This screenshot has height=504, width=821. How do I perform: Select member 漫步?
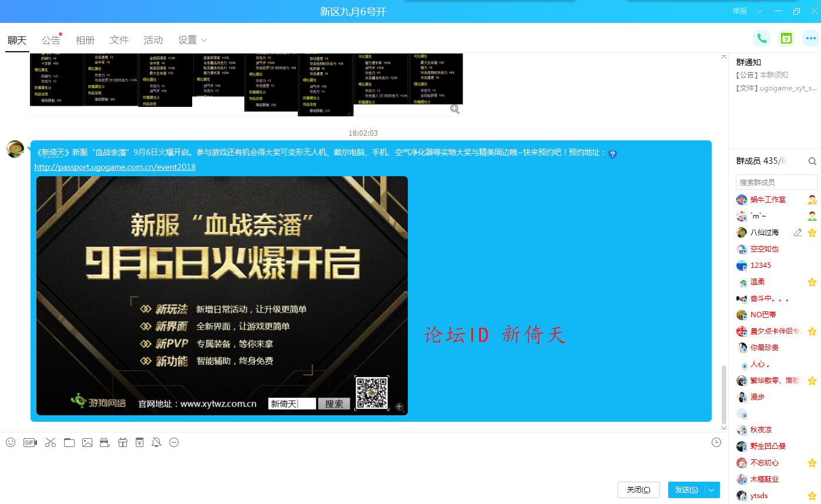tap(758, 397)
